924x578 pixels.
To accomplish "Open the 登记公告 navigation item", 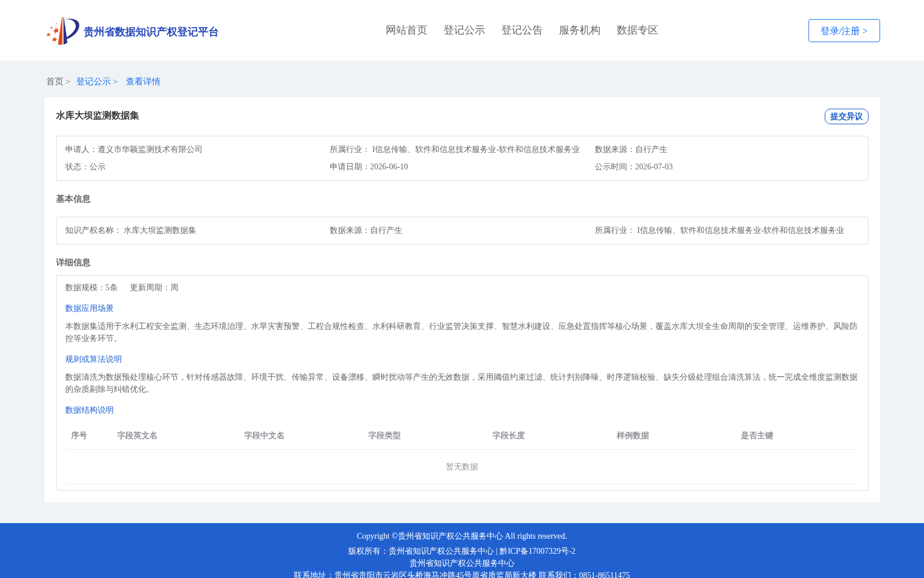I will 522,30.
